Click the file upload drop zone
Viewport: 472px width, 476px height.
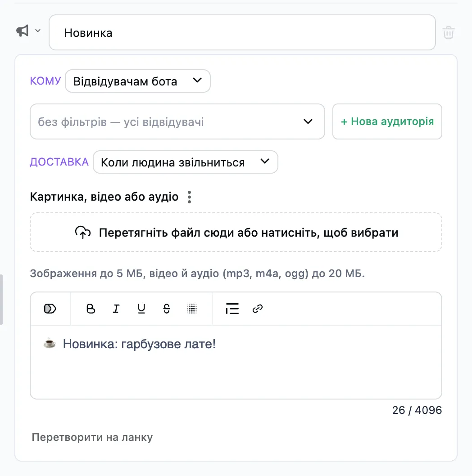[x=236, y=232]
